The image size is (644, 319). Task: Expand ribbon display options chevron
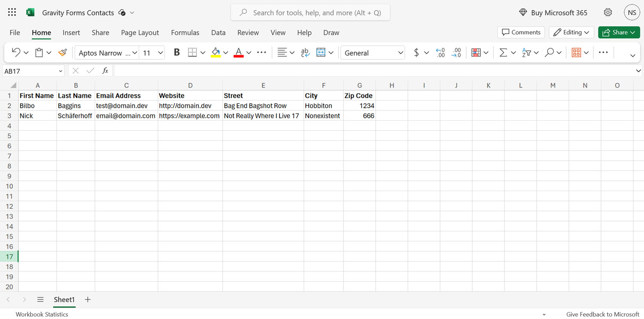pos(633,55)
